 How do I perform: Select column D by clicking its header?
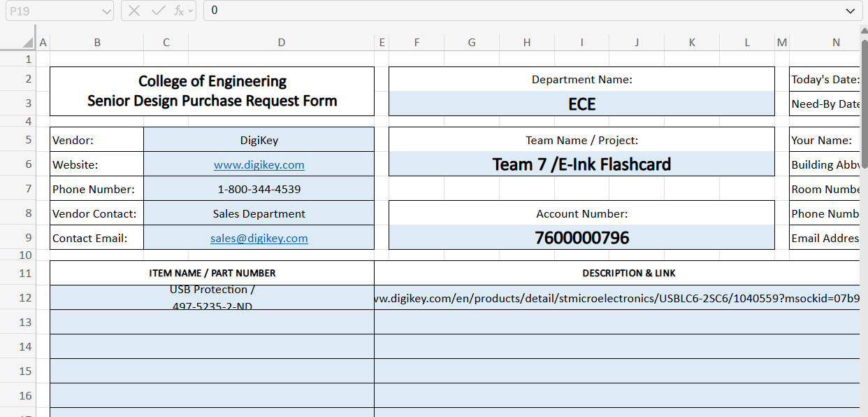point(281,42)
